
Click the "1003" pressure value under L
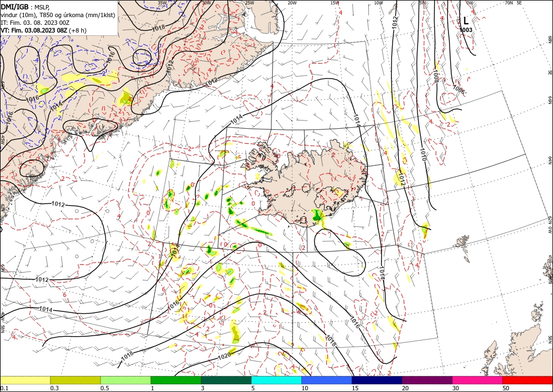click(466, 30)
